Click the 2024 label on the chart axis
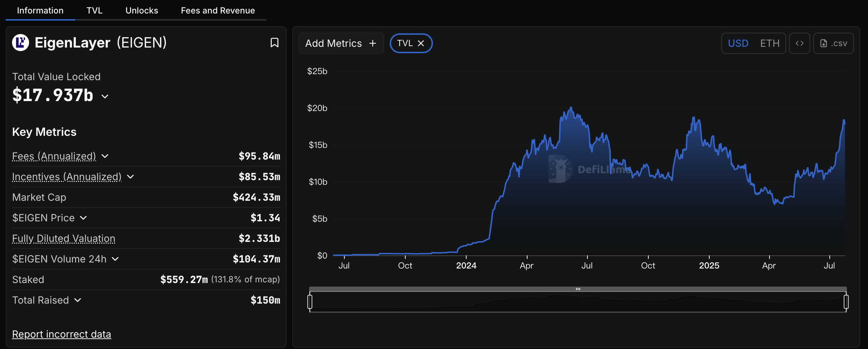Viewport: 868px width, 349px height. click(x=466, y=266)
